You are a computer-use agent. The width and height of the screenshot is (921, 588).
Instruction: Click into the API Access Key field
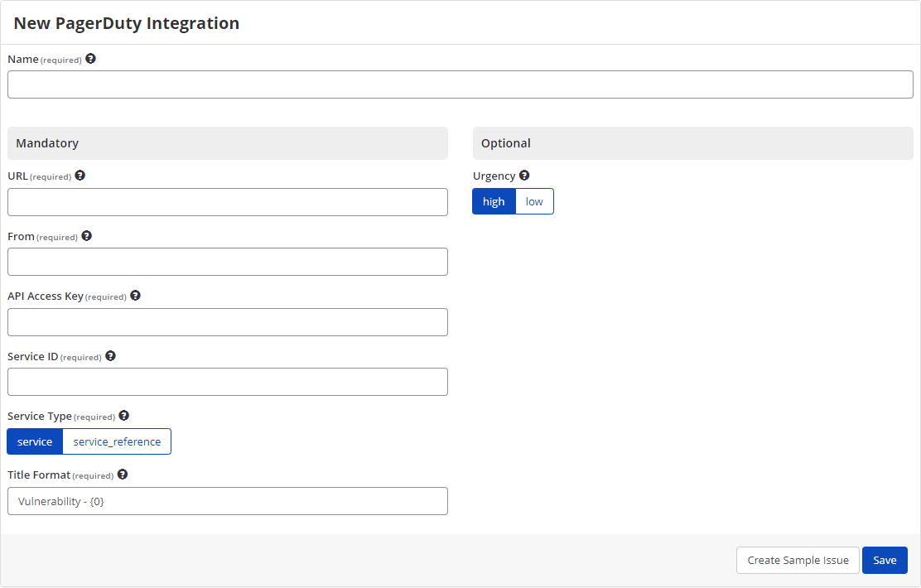[x=228, y=321]
